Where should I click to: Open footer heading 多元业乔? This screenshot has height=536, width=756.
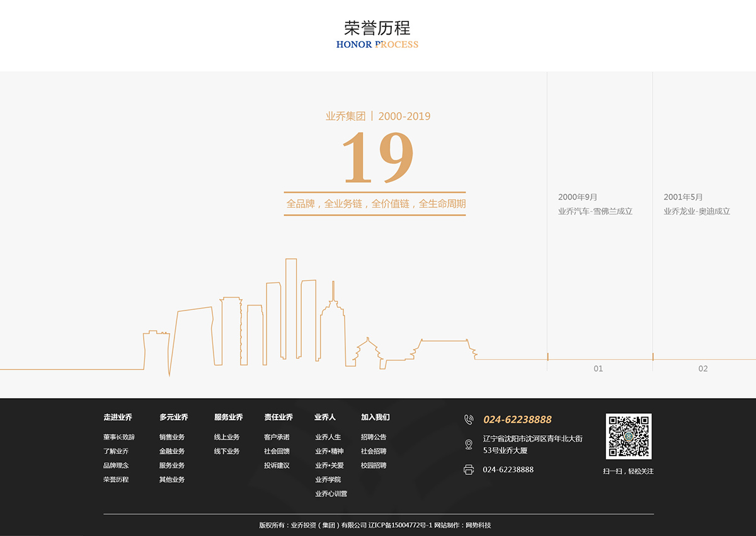[173, 417]
